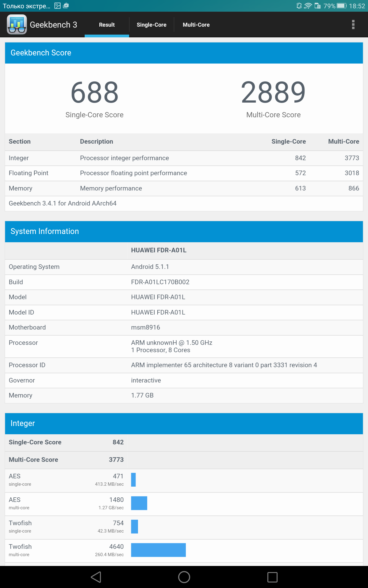Tap the Multi-Core column header

[x=344, y=141]
